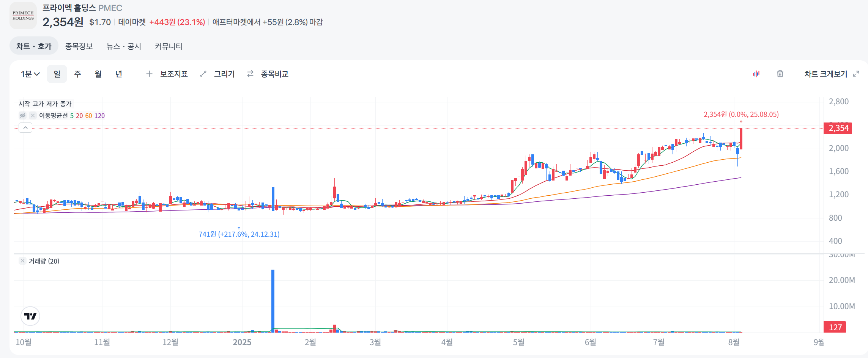This screenshot has height=358, width=868.
Task: Toggle the candlestick chart type icon
Action: [x=756, y=74]
